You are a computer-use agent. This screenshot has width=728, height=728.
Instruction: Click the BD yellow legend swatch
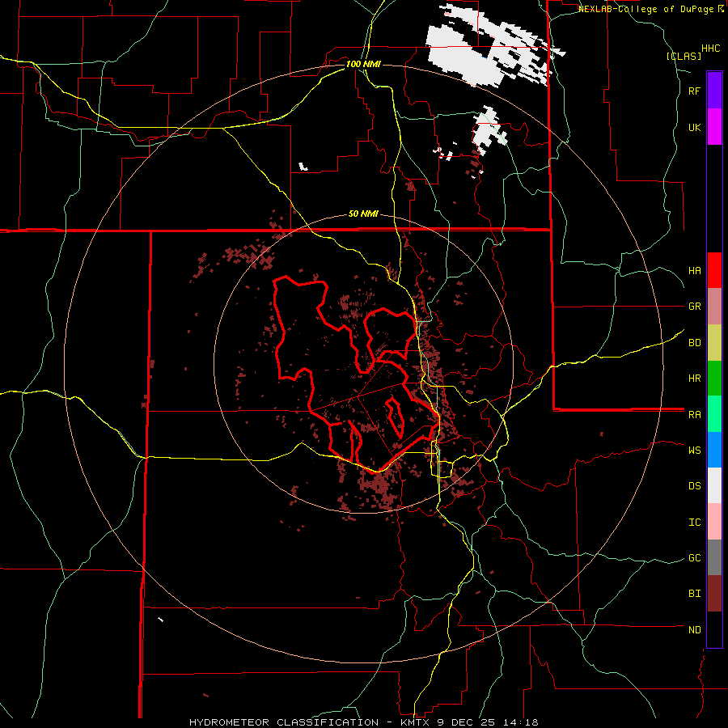[x=714, y=343]
